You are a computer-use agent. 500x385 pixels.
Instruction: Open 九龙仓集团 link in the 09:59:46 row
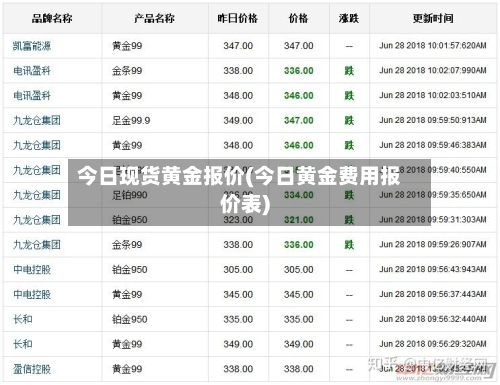tap(37, 145)
